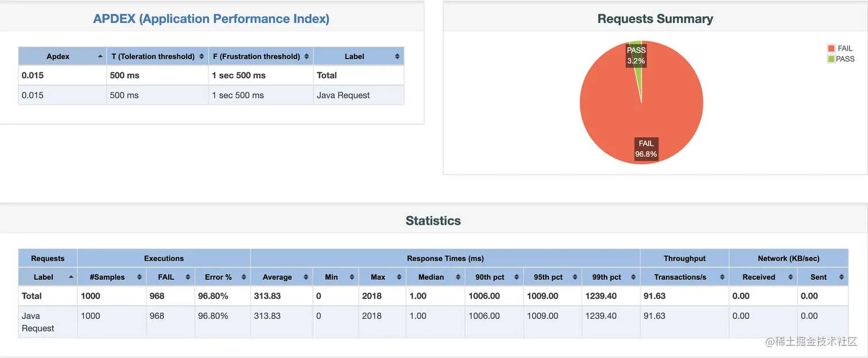Select Total label in APDEX table

point(327,75)
